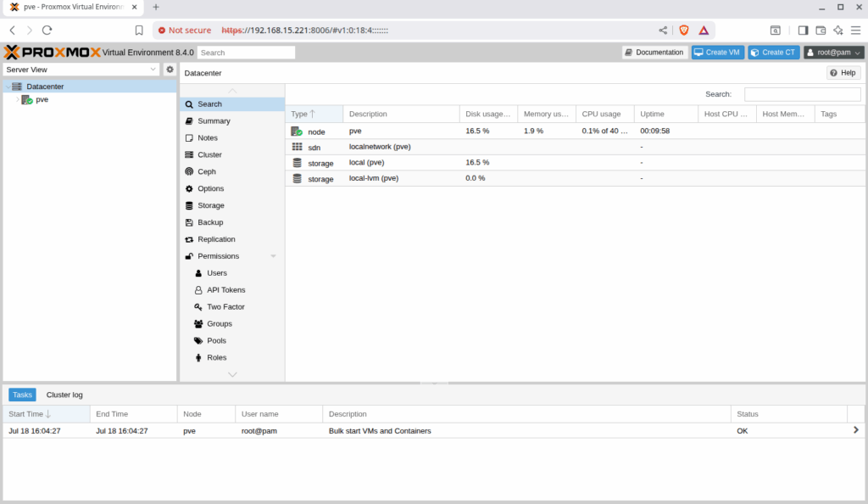Open the Cluster menu item

click(x=232, y=154)
